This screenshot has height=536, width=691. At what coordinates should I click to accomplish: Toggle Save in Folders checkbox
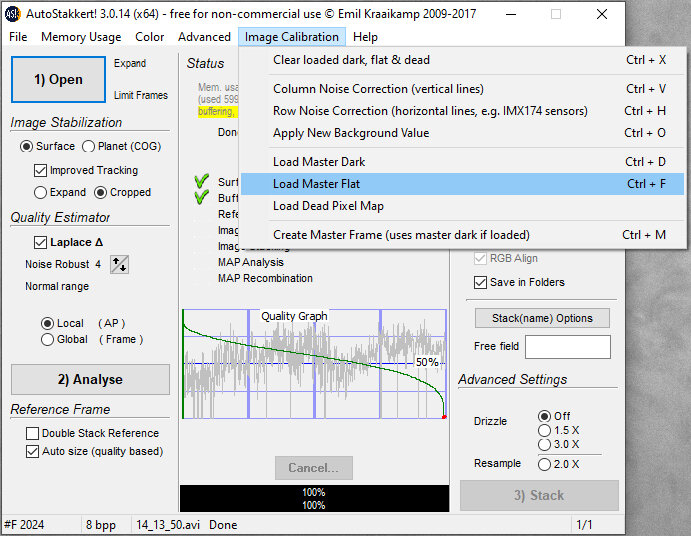480,283
